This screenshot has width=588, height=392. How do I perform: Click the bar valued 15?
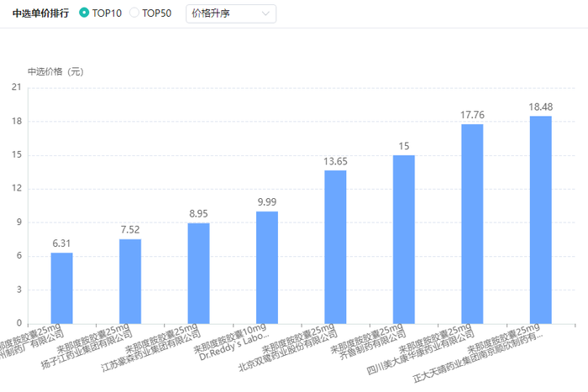tap(404, 239)
